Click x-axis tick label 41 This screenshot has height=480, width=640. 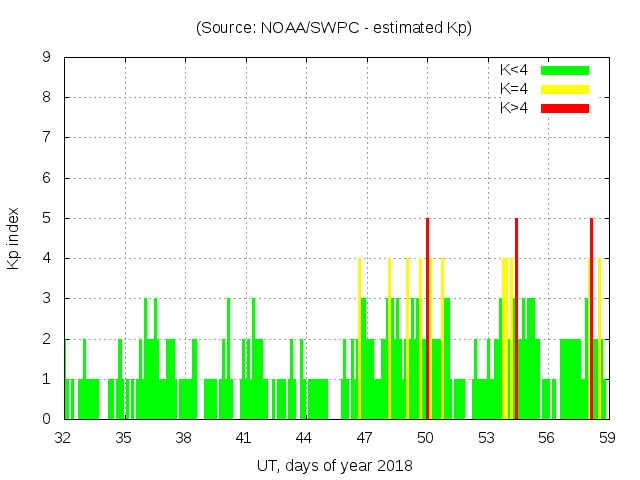(245, 437)
